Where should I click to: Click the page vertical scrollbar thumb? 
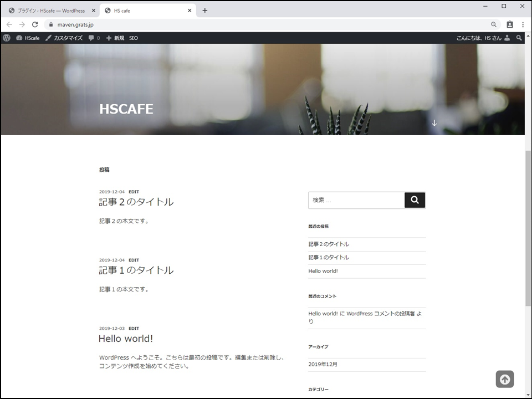(x=528, y=228)
